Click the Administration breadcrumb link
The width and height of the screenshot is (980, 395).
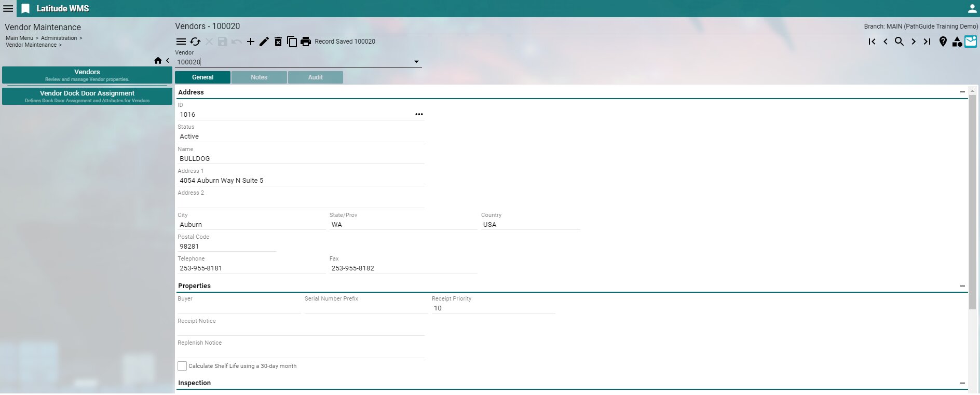point(59,38)
